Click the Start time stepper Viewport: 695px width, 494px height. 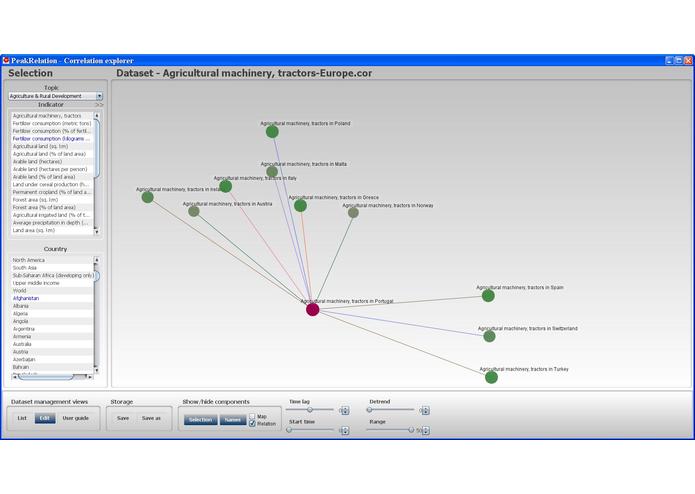click(345, 430)
